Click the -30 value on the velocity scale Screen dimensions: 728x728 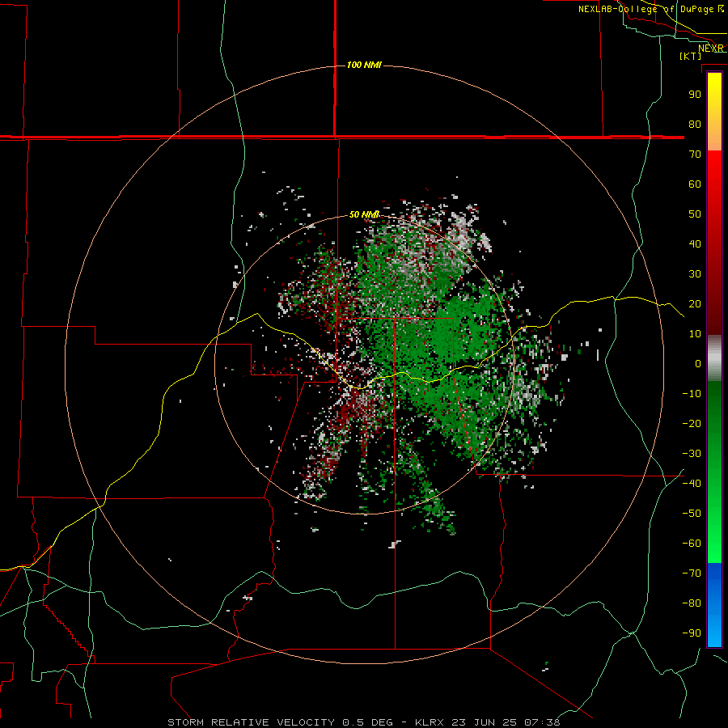(692, 454)
